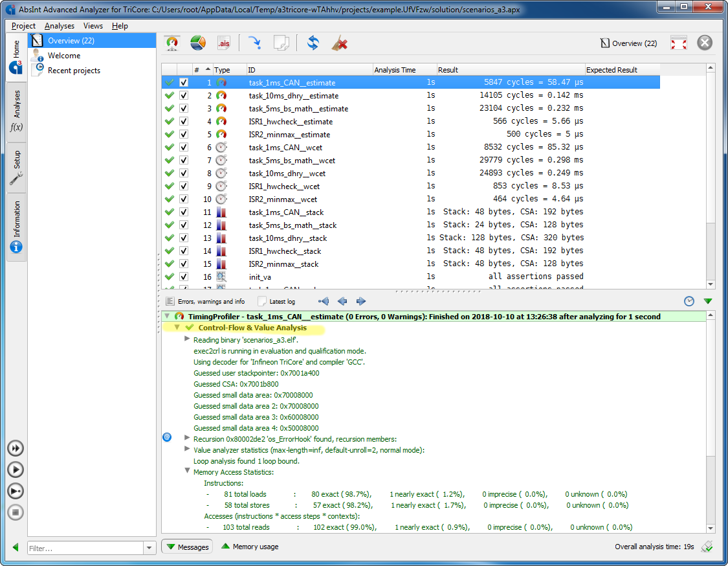Image resolution: width=728 pixels, height=566 pixels.
Task: Open the Project menu
Action: tap(23, 26)
